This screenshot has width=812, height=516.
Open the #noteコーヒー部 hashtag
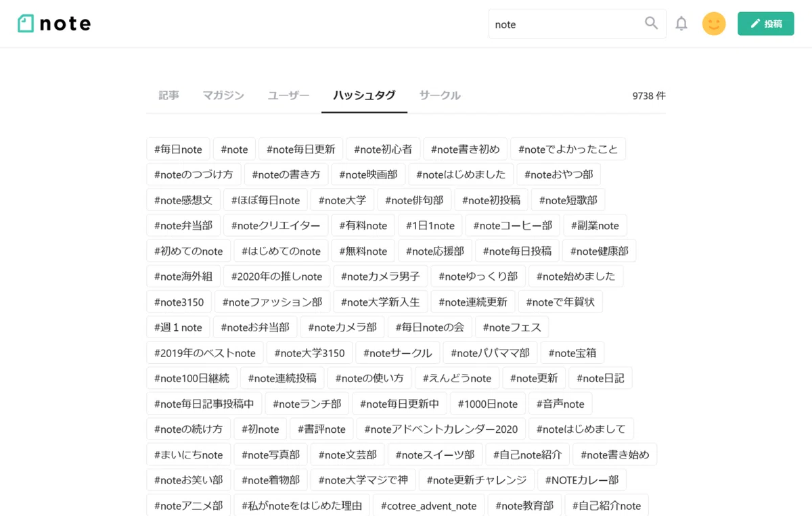pyautogui.click(x=513, y=225)
